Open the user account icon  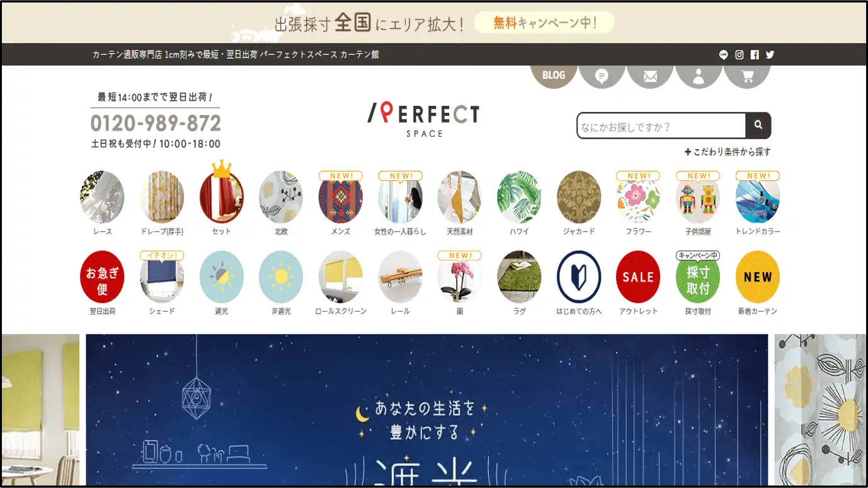tap(699, 76)
